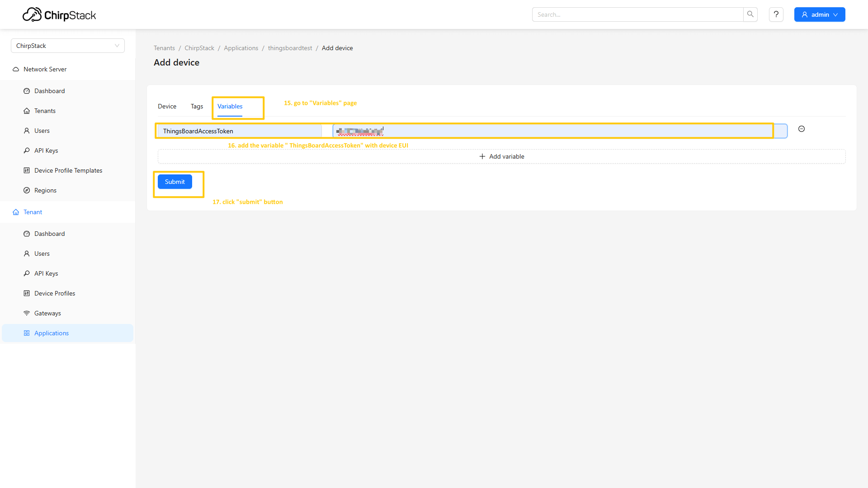The height and width of the screenshot is (488, 868).
Task: Open Gateways via its wifi icon
Action: click(x=27, y=313)
